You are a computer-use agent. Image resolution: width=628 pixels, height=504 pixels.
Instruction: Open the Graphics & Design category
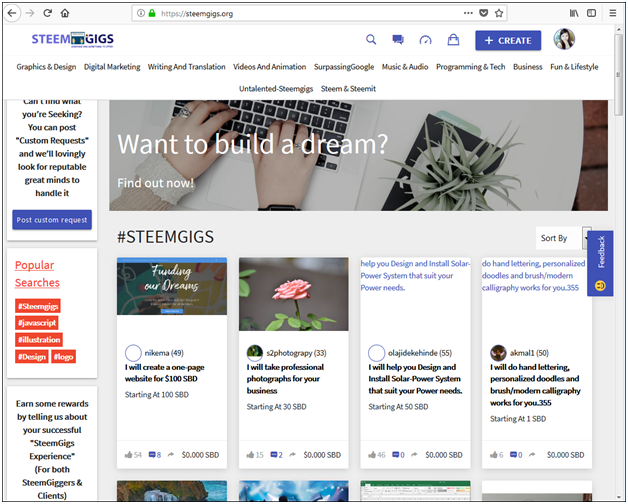pos(46,67)
